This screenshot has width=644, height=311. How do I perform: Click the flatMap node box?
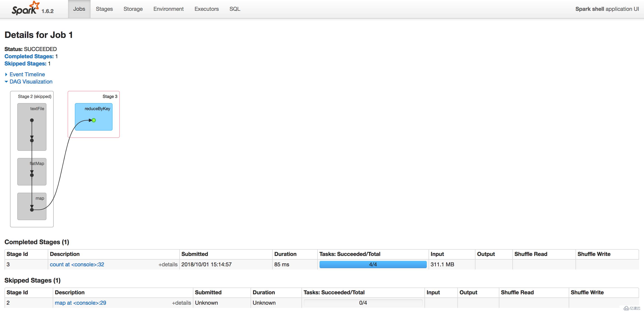32,172
